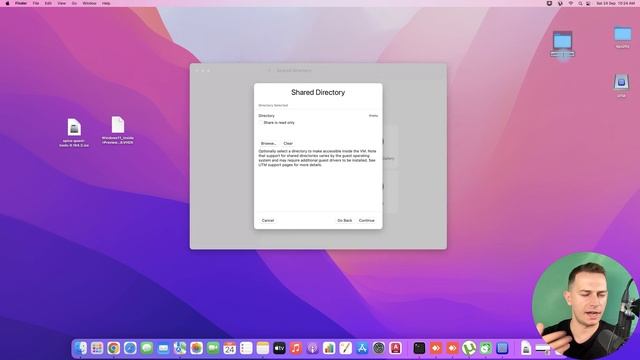
Task: Click Continue in Shared Directory dialog
Action: coord(367,220)
